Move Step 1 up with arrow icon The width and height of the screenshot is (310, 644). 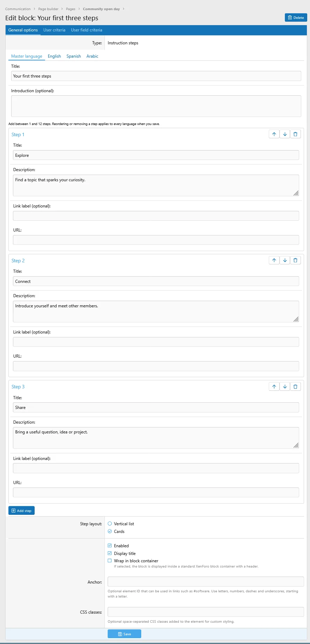[x=274, y=134]
